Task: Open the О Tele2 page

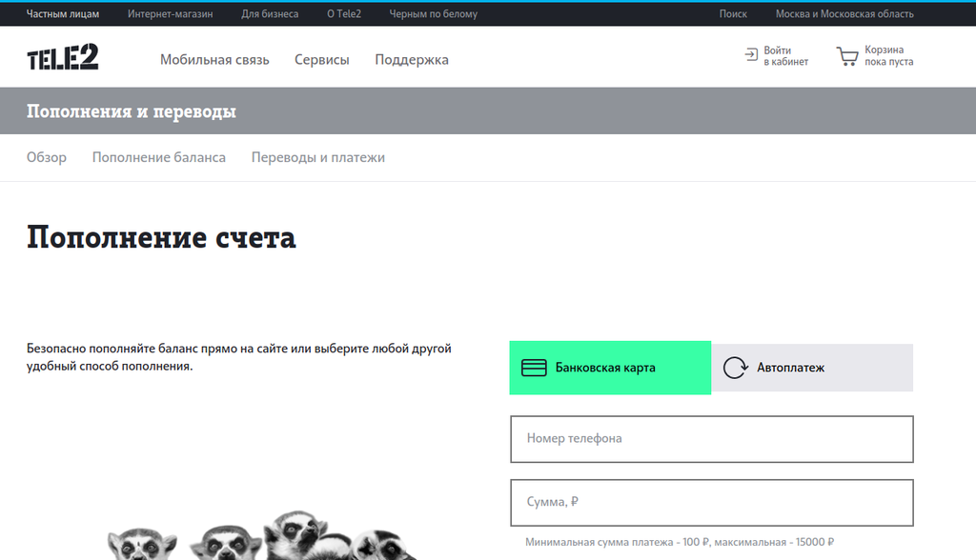Action: tap(344, 13)
